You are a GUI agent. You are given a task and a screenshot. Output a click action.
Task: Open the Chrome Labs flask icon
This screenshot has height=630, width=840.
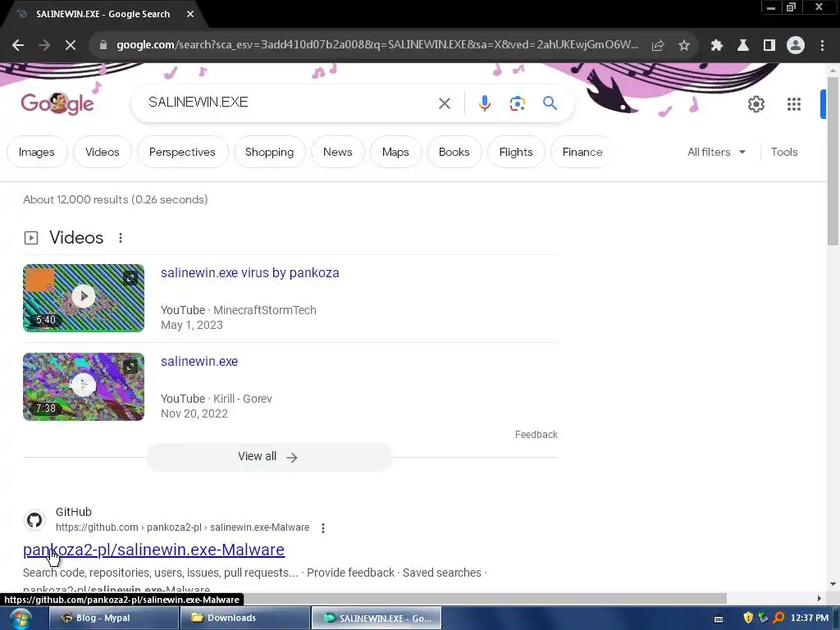743,45
